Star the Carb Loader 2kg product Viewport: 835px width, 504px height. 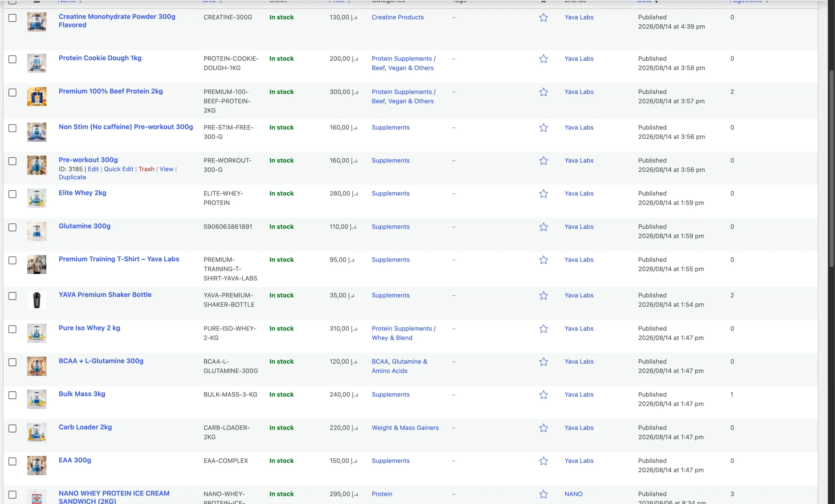543,428
